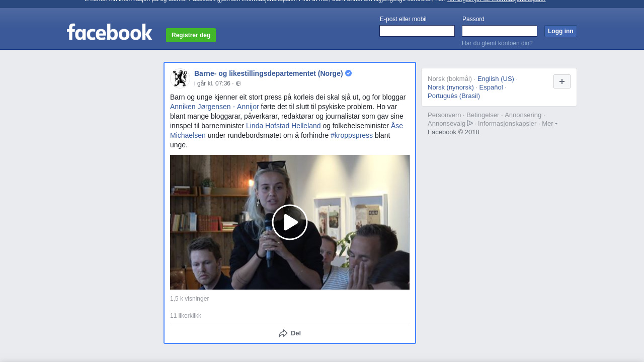
Task: Open the #kroppspress hashtag
Action: 352,135
